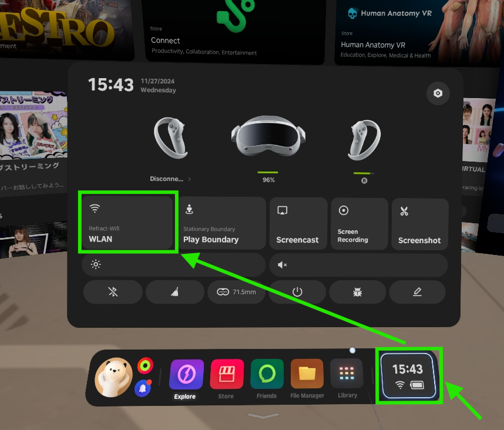Expand the Disconnected left controller chevron
The width and height of the screenshot is (504, 430).
click(x=190, y=179)
